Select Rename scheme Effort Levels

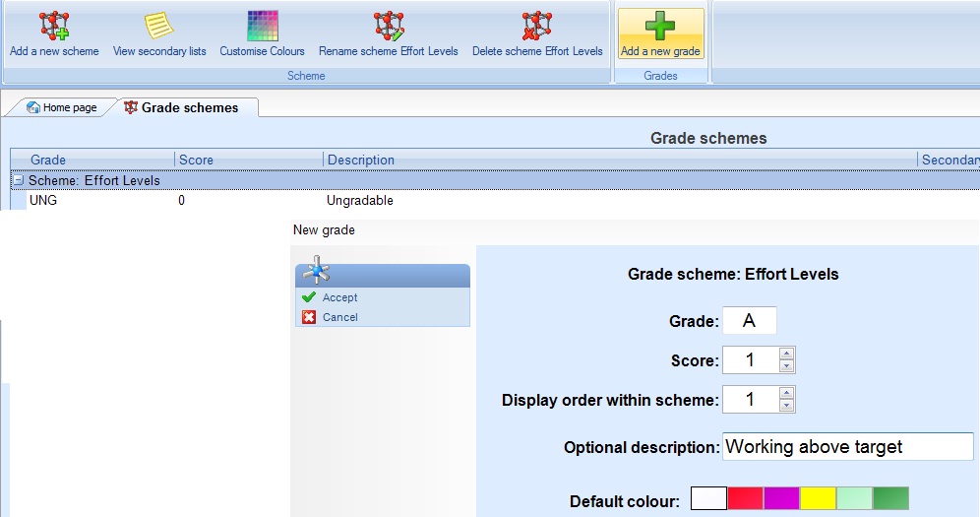pyautogui.click(x=388, y=35)
